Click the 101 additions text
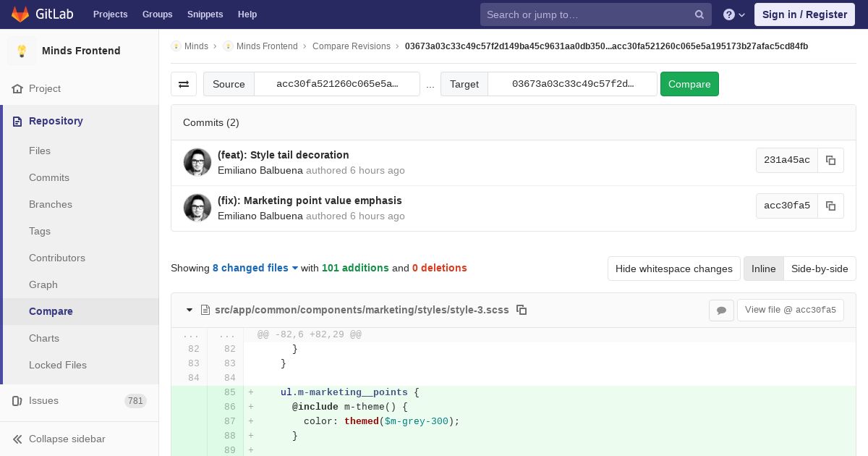Viewport: 868px width, 456px height. [355, 268]
